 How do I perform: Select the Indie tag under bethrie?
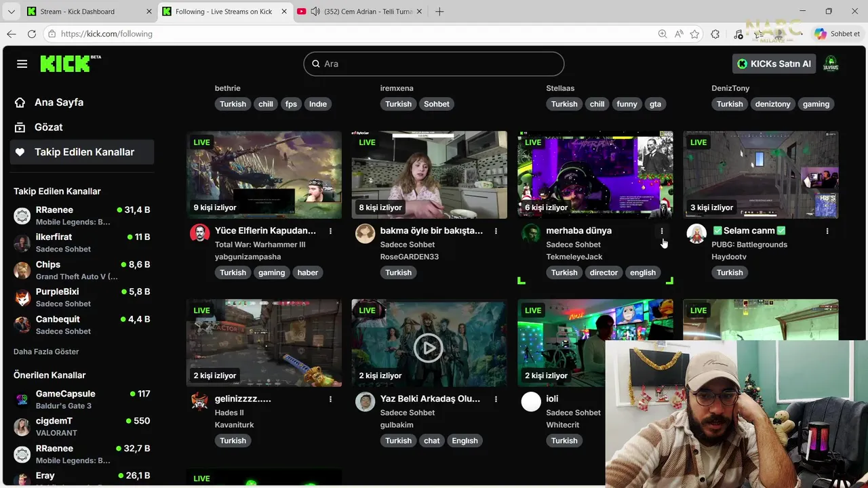pos(318,104)
